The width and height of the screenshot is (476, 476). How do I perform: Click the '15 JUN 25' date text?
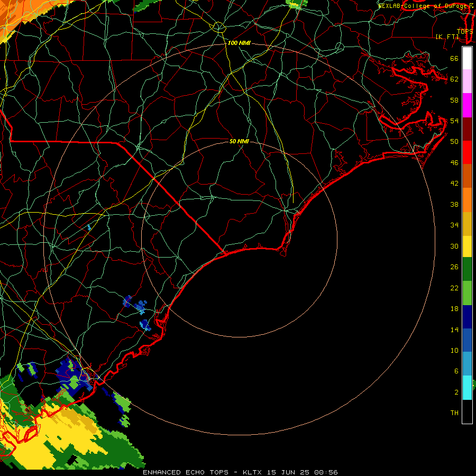[289, 472]
